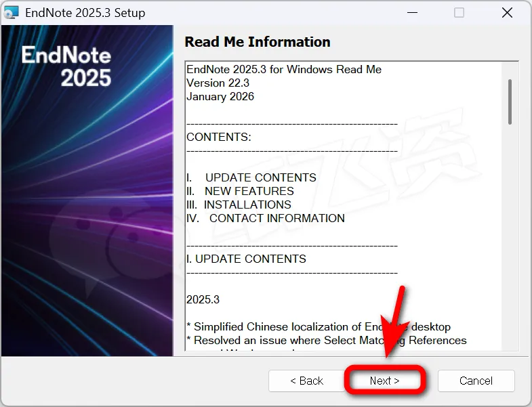This screenshot has height=407, width=532.
Task: Click the 'January 2026' line
Action: click(220, 96)
